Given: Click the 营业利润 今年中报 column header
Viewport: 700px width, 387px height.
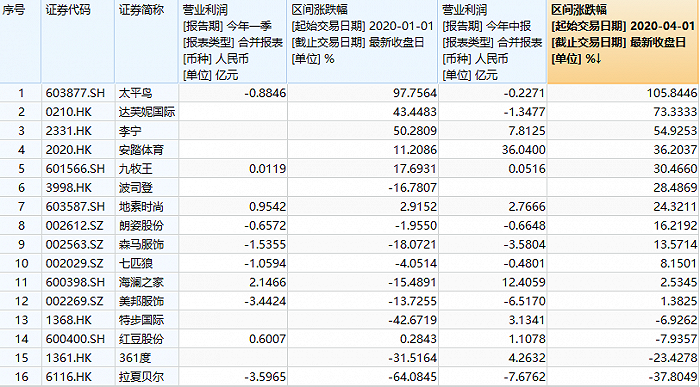Looking at the screenshot, I should click(x=492, y=42).
